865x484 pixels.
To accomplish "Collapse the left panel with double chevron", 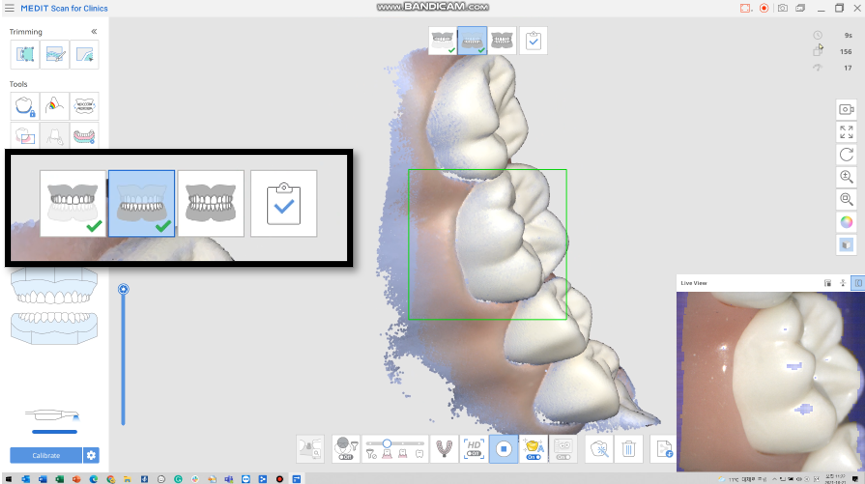I will 94,31.
